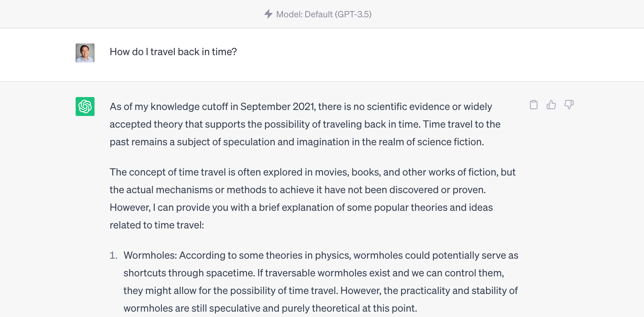Screen dimensions: 644x317
Task: Open the Model: Default (GPT-3.5) selector
Action: click(323, 14)
